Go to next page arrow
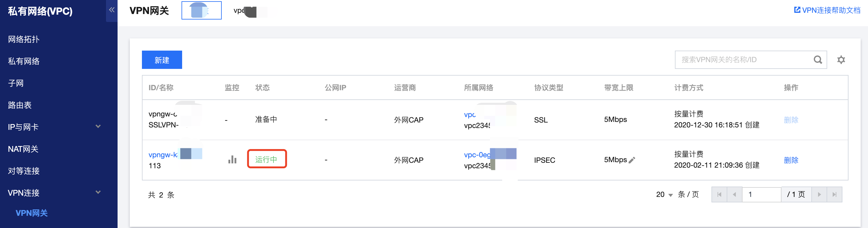Image resolution: width=868 pixels, height=228 pixels. coord(819,194)
